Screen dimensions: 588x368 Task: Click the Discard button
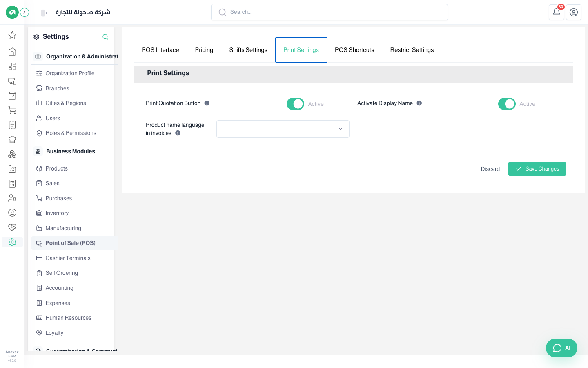(490, 169)
